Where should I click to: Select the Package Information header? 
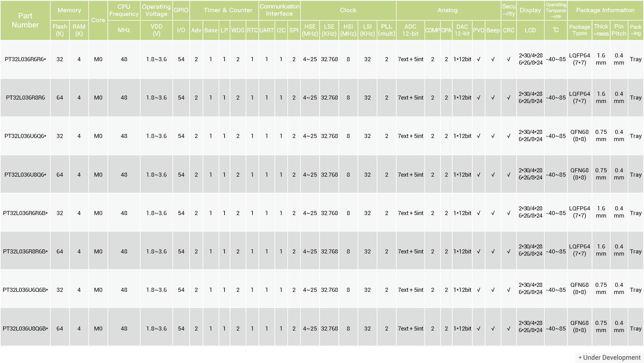[605, 10]
